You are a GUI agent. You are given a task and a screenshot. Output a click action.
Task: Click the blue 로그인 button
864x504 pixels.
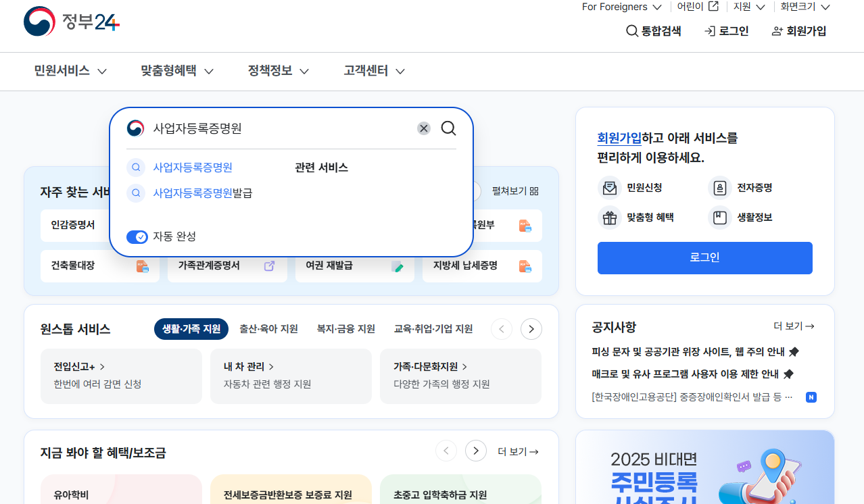(705, 258)
